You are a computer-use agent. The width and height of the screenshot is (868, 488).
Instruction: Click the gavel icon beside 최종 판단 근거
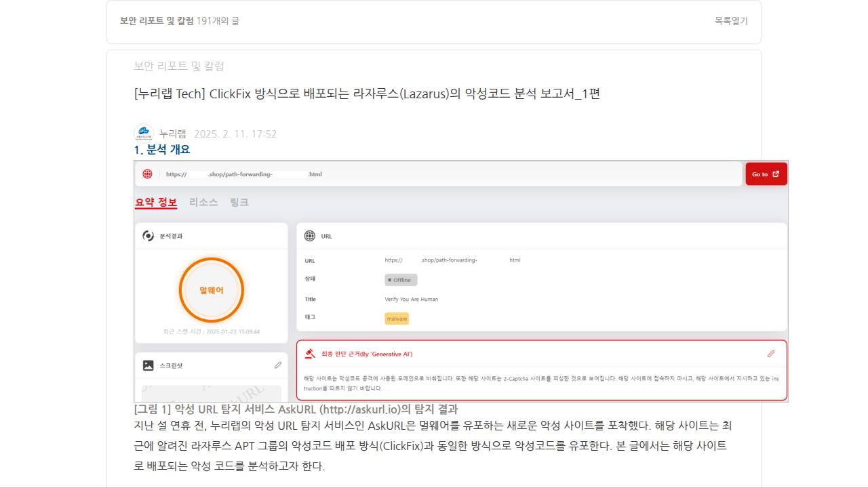pyautogui.click(x=310, y=354)
